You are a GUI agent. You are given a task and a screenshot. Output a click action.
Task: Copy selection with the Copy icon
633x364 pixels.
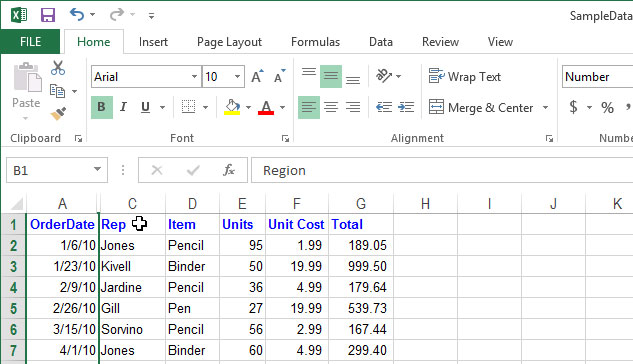pos(57,91)
